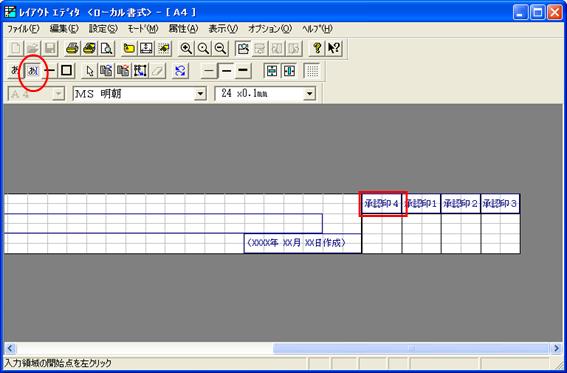Open the 表示(V) menu
Screen dimensions: 567x373
click(x=223, y=29)
